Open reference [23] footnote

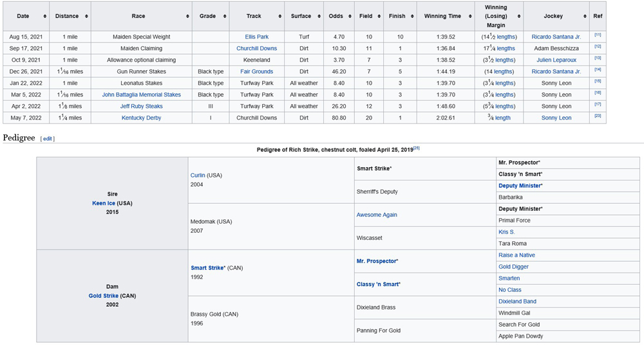(x=598, y=116)
